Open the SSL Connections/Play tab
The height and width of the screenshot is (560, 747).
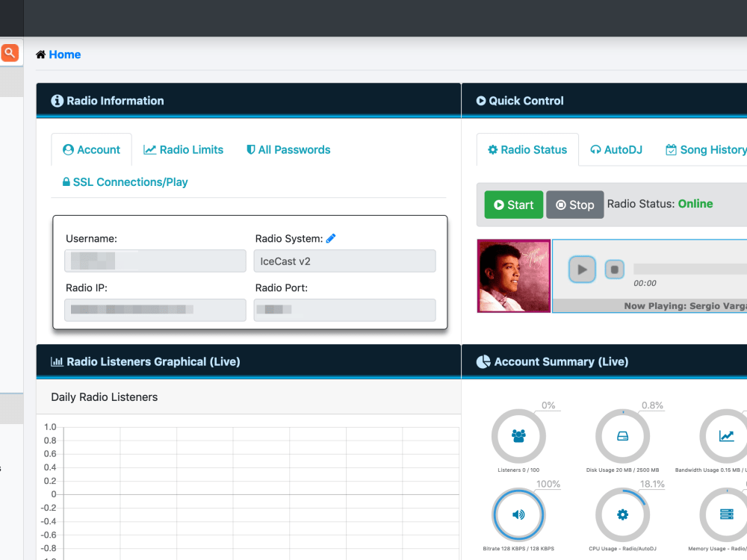(125, 181)
